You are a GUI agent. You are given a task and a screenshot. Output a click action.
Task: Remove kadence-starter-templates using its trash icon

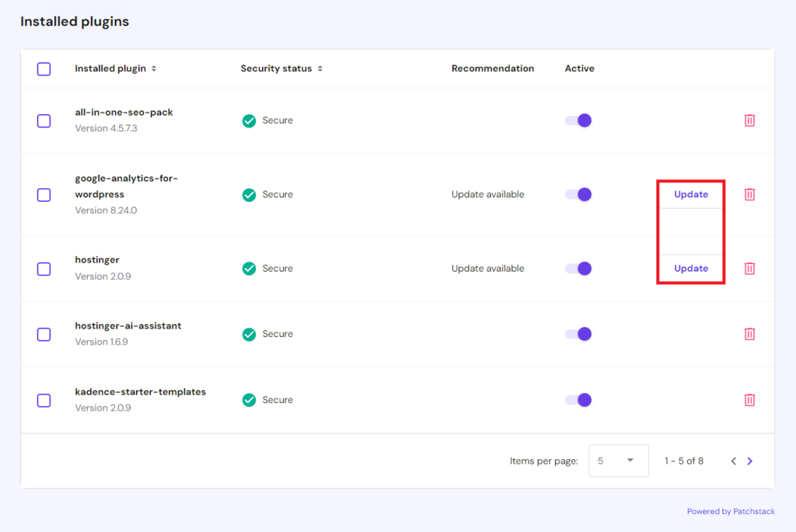(x=749, y=399)
